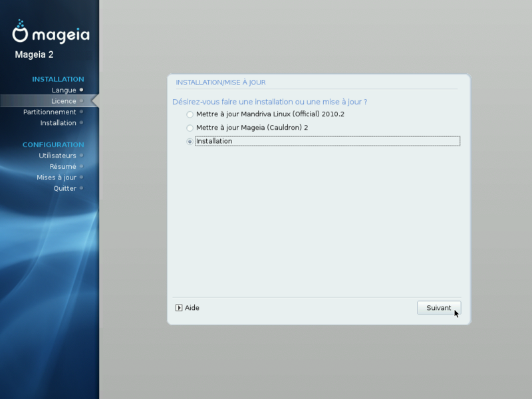The image size is (532, 399).
Task: Select the Mandriva Linux 2010.2 upgrade option
Action: [x=190, y=114]
